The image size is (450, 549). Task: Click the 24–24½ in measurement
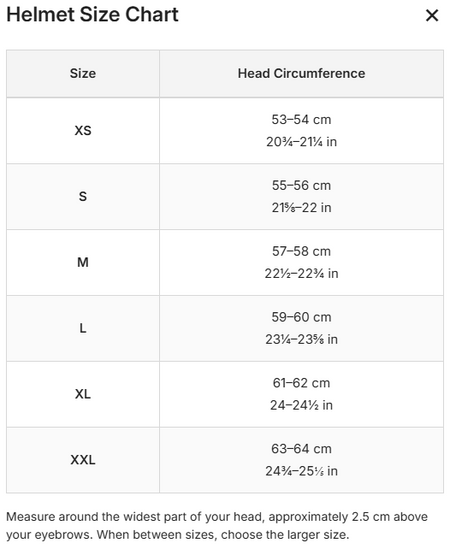tap(301, 405)
